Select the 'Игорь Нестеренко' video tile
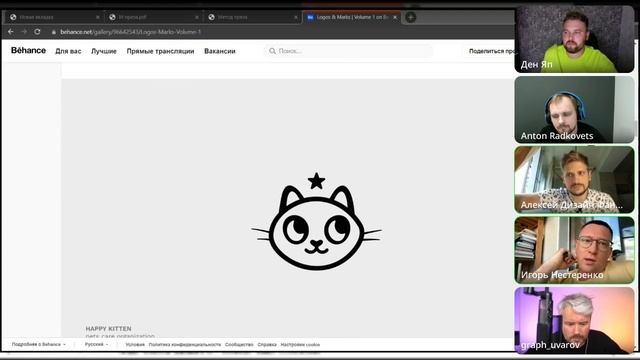640x360 pixels. pos(574,250)
